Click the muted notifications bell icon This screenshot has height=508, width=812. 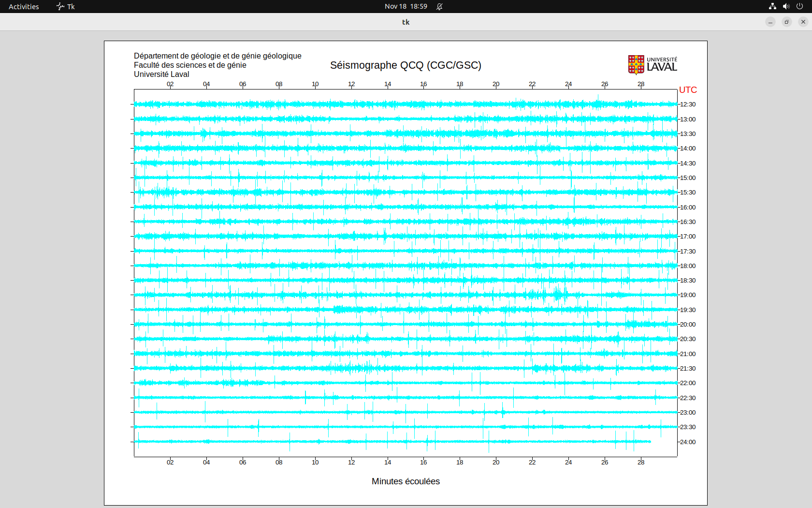[x=439, y=6]
